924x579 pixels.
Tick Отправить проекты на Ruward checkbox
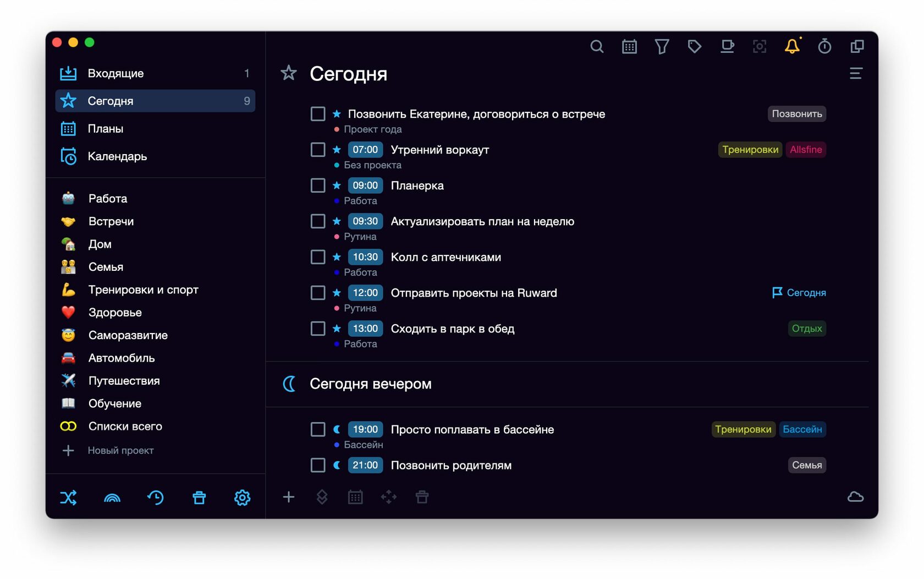tap(318, 293)
